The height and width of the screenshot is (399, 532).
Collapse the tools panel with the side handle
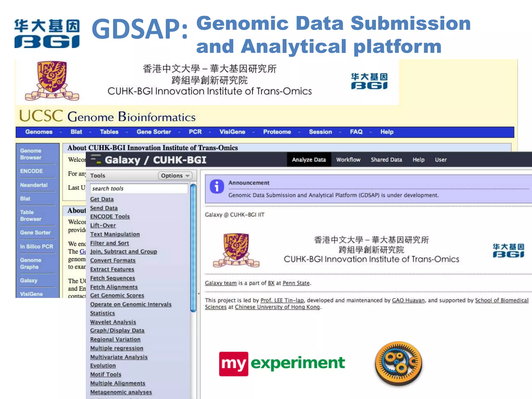(x=198, y=294)
